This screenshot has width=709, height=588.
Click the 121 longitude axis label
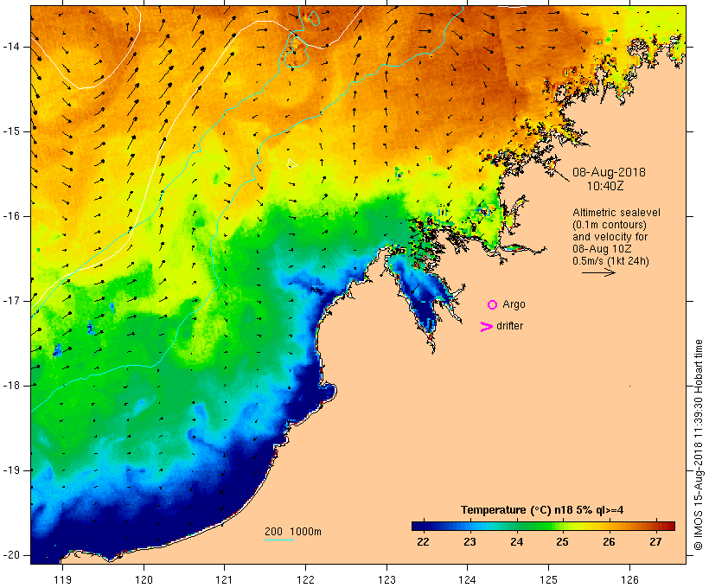point(224,579)
